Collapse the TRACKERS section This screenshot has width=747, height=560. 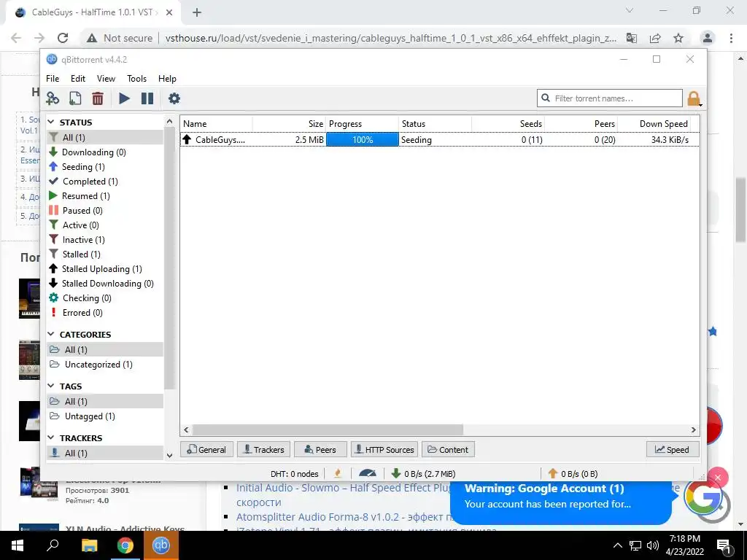tap(52, 438)
